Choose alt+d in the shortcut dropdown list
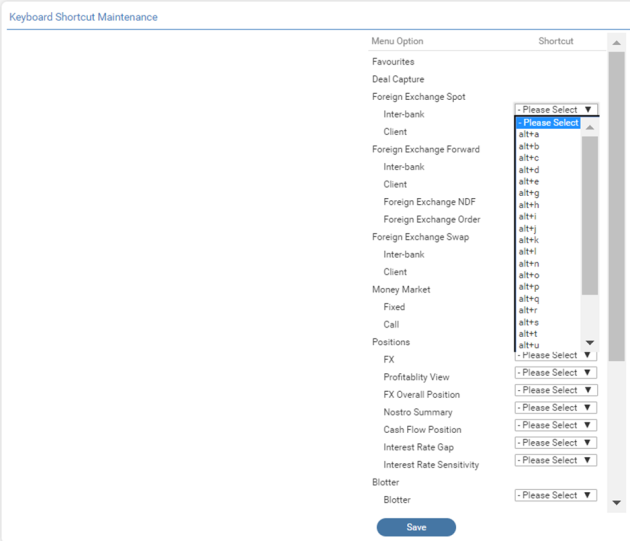The height and width of the screenshot is (541, 630). 529,170
